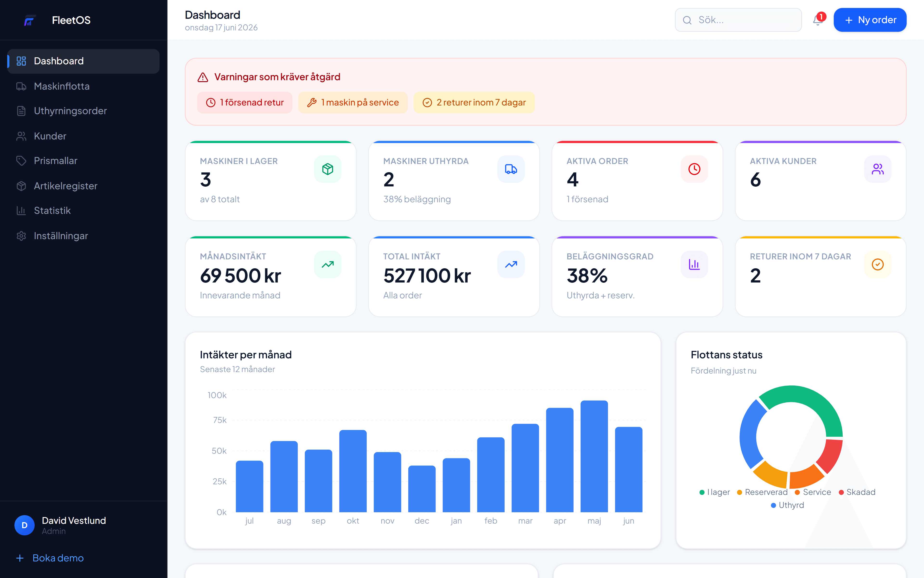
Task: Open the Statistik page
Action: [83, 211]
